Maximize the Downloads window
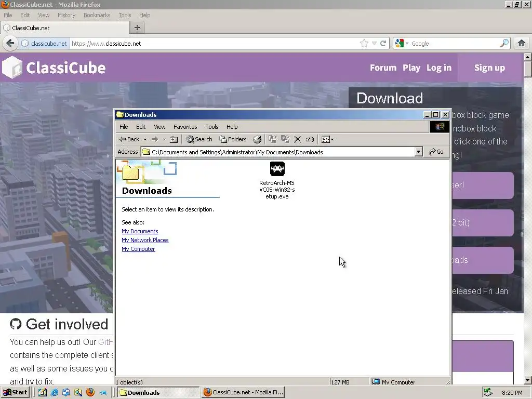The height and width of the screenshot is (399, 532). point(436,115)
